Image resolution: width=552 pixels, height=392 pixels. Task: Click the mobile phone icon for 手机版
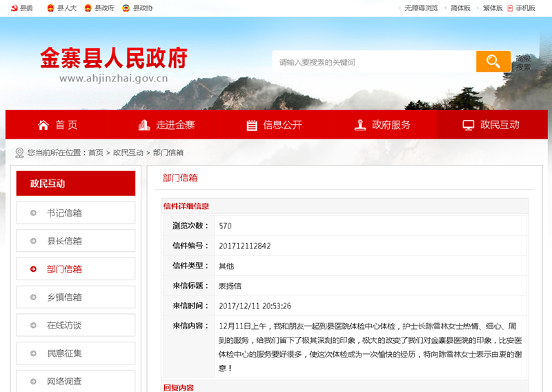click(x=510, y=8)
